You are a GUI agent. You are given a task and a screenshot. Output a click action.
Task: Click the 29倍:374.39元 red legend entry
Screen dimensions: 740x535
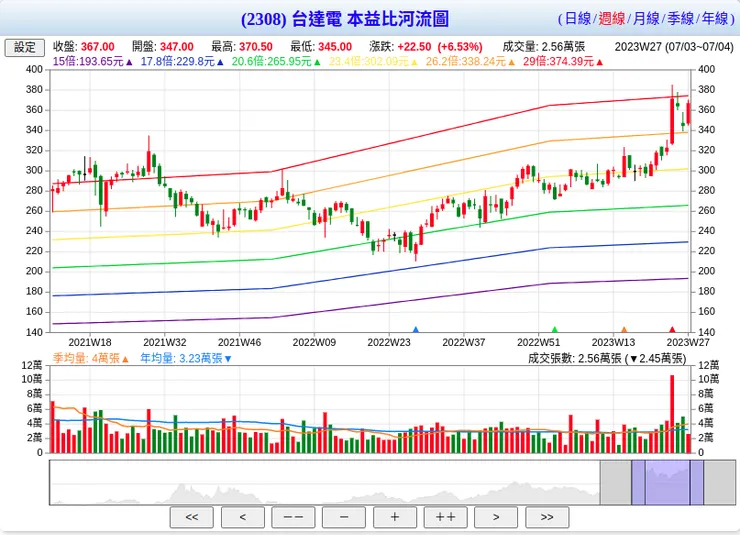pos(563,62)
